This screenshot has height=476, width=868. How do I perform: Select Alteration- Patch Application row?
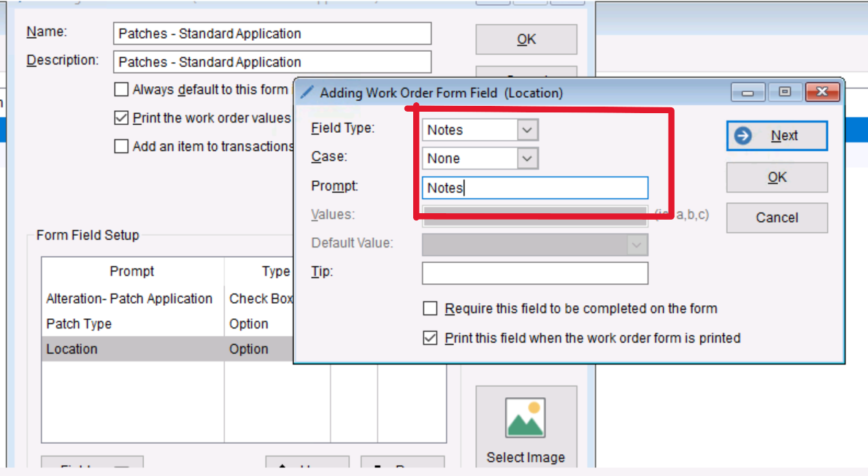pyautogui.click(x=131, y=299)
